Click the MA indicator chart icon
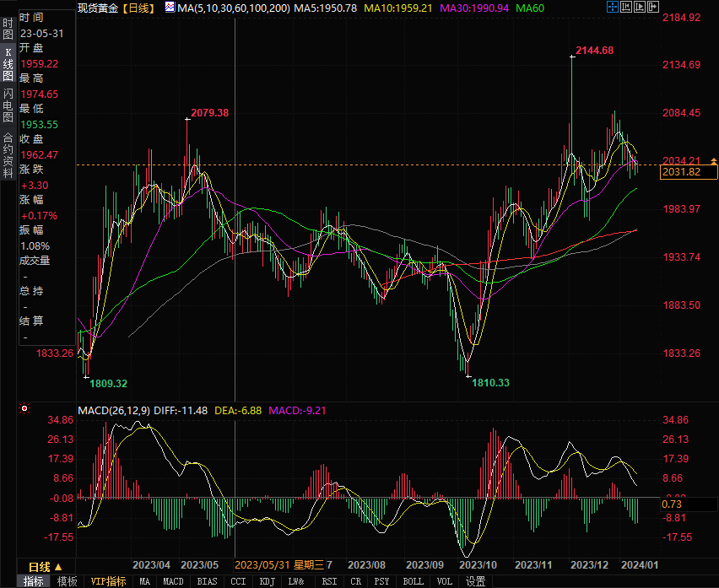719x588 pixels. (x=170, y=8)
